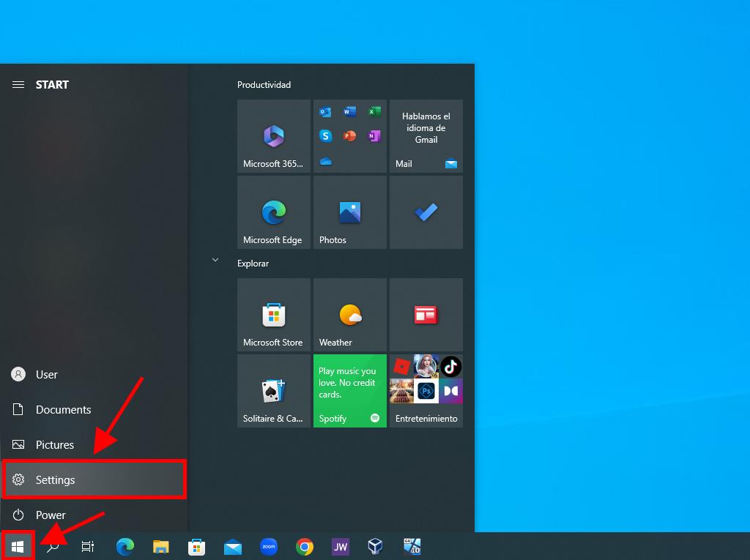Collapse the Explorar group chevron
Viewport: 750px width, 560px height.
tap(215, 260)
